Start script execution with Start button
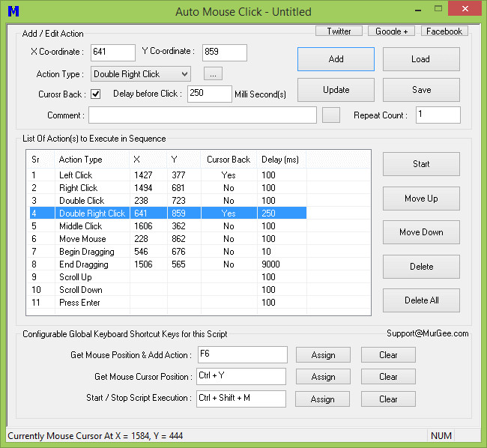This screenshot has height=448, width=487. click(x=420, y=164)
